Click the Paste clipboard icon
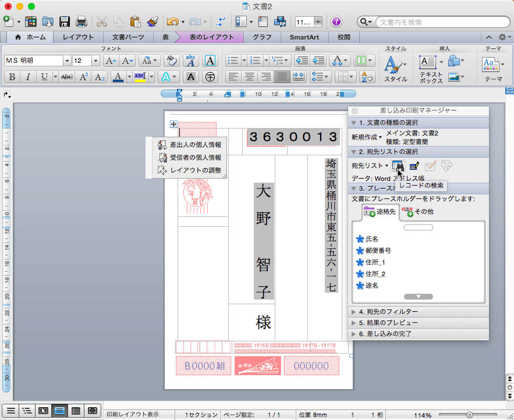This screenshot has width=514, height=420. tap(135, 22)
